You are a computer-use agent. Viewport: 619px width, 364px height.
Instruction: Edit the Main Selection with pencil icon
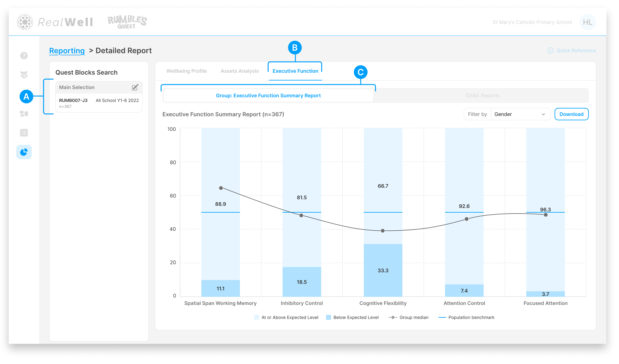coord(135,87)
